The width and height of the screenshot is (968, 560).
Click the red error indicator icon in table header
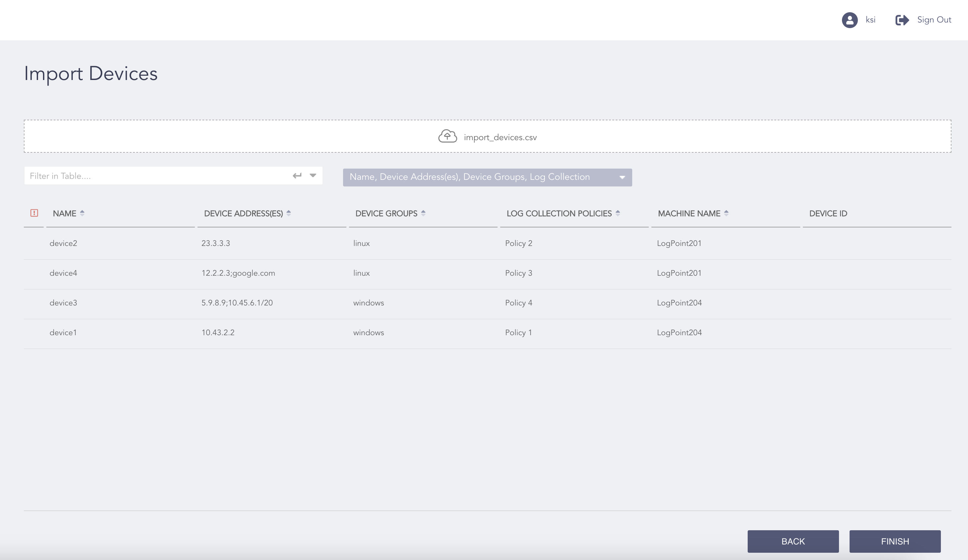(x=34, y=213)
